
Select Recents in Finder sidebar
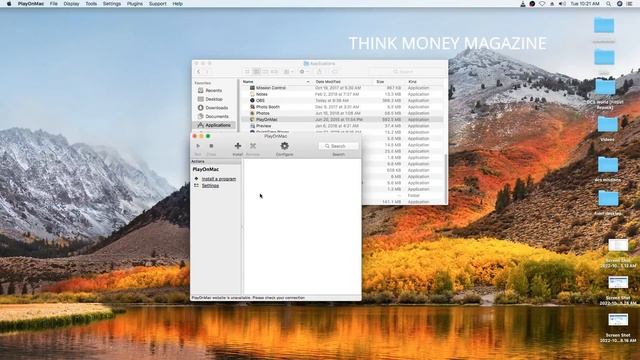tap(213, 91)
